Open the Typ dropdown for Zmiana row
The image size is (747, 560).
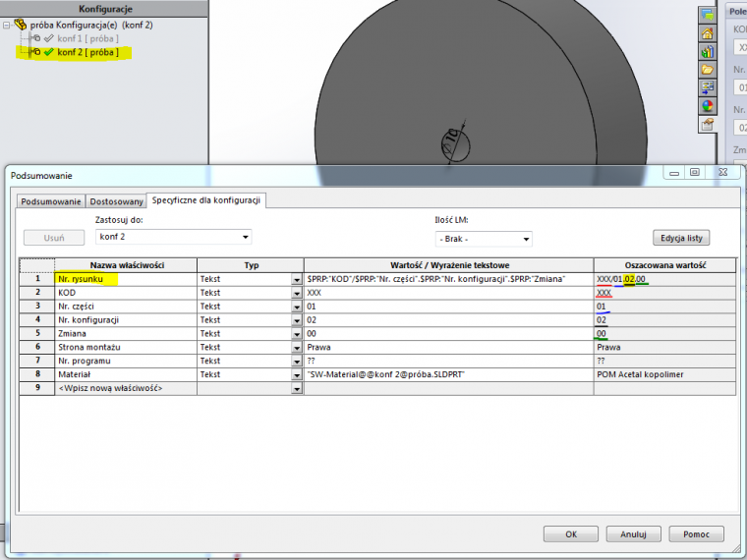297,334
